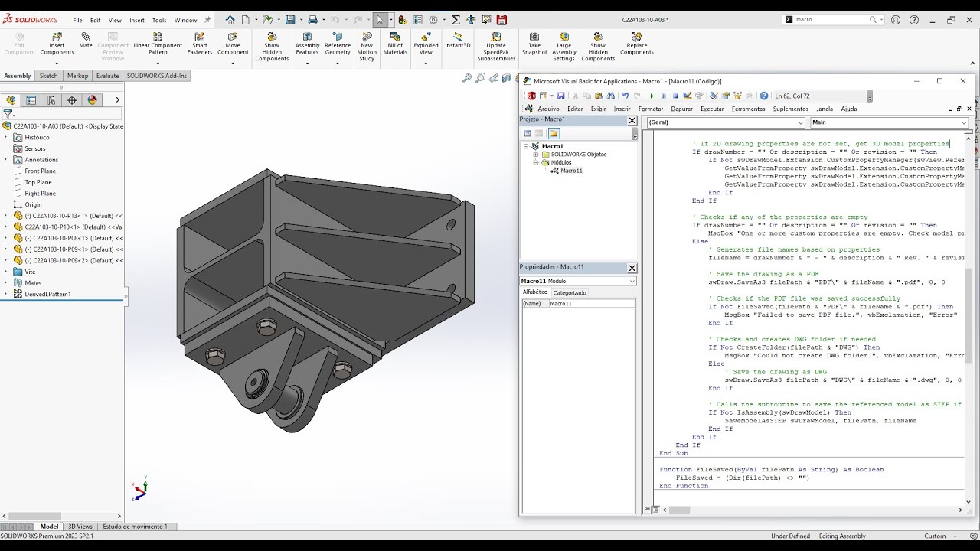
Task: Open Linear Component Pattern tool
Action: point(158,44)
